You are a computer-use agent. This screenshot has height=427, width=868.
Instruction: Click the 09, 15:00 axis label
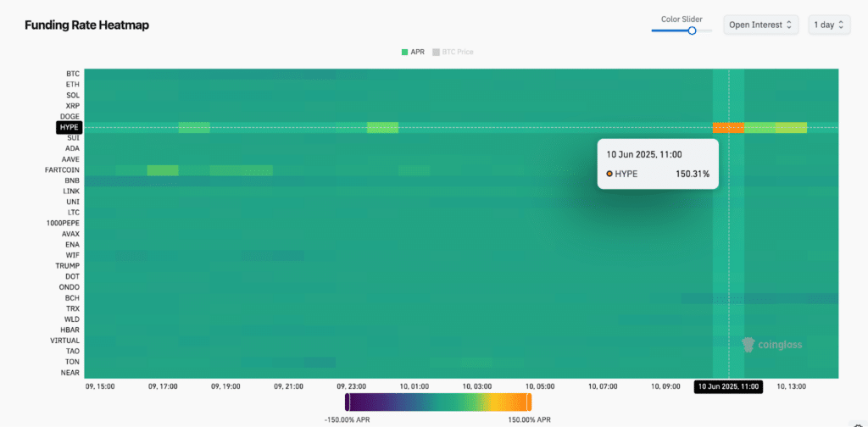coord(100,387)
